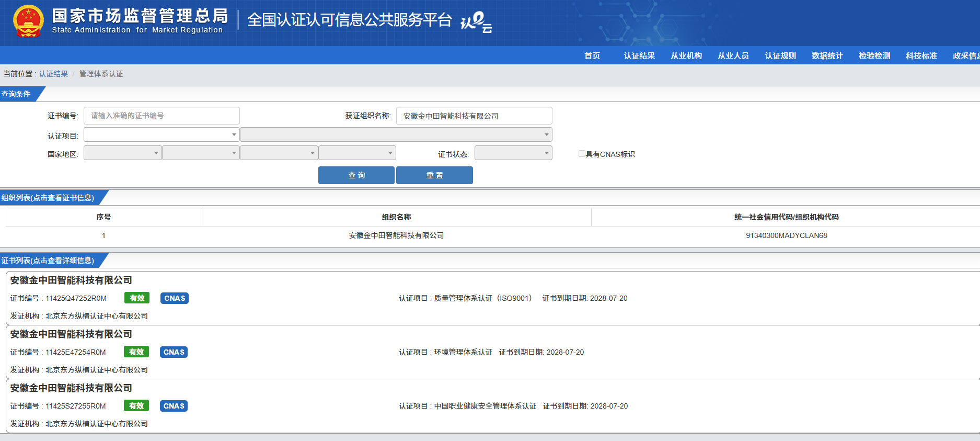
Task: Open the 认证项目 first dropdown
Action: tap(162, 135)
